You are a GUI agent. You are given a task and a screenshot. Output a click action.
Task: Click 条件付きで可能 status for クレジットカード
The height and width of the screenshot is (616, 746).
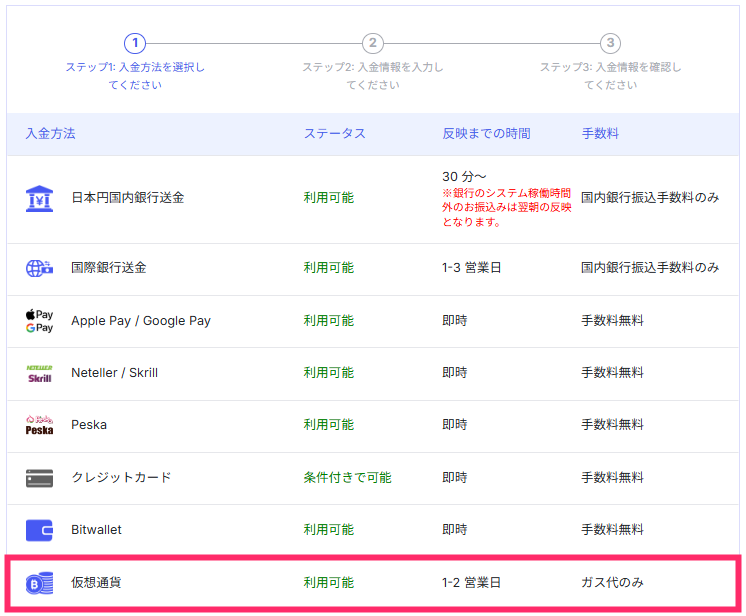point(348,477)
